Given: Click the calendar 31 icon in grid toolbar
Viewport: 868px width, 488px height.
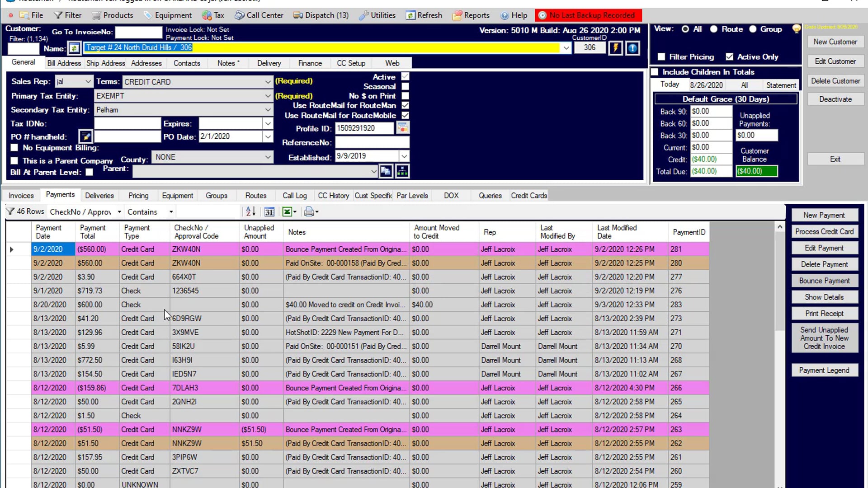Looking at the screenshot, I should [269, 212].
